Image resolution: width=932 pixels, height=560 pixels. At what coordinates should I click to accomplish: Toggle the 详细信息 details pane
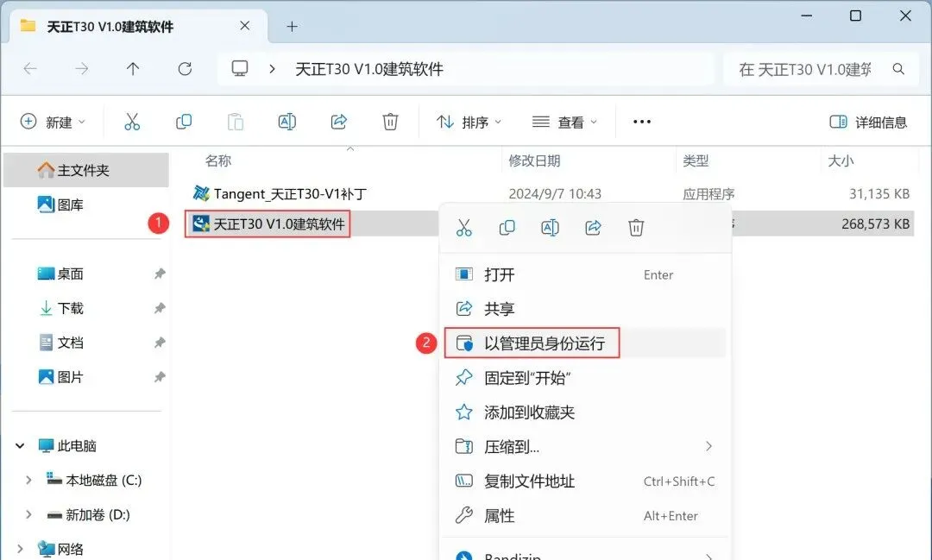pyautogui.click(x=868, y=122)
